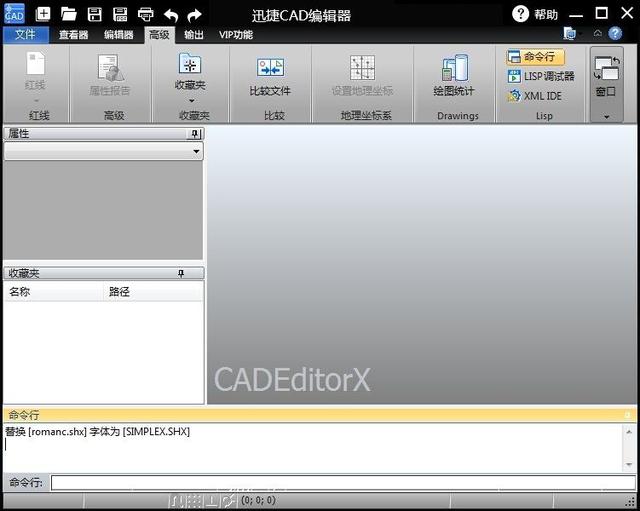Open Help from the title bar

(535, 14)
